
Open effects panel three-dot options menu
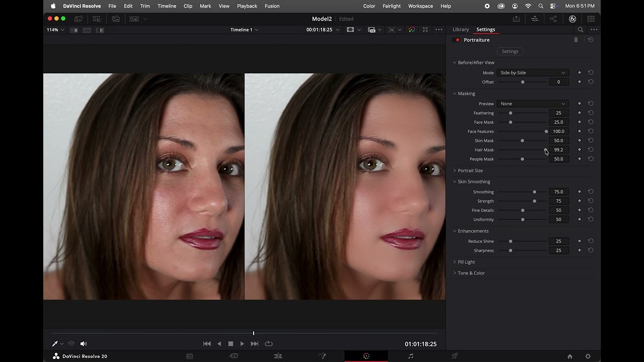pyautogui.click(x=594, y=30)
